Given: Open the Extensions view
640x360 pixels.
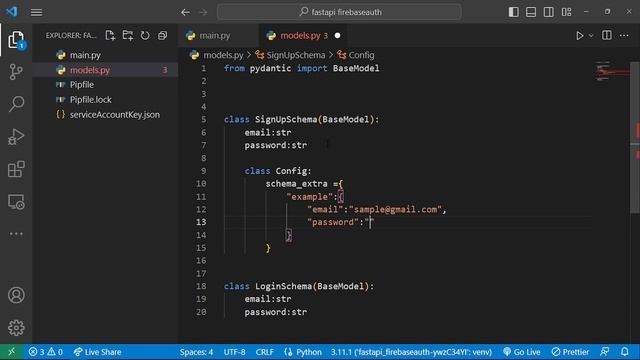Looking at the screenshot, I should click(x=16, y=169).
